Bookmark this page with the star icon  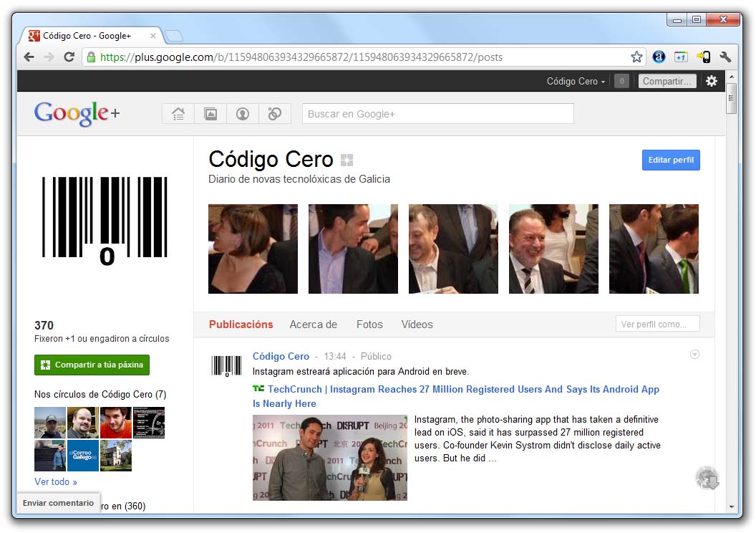click(x=636, y=57)
